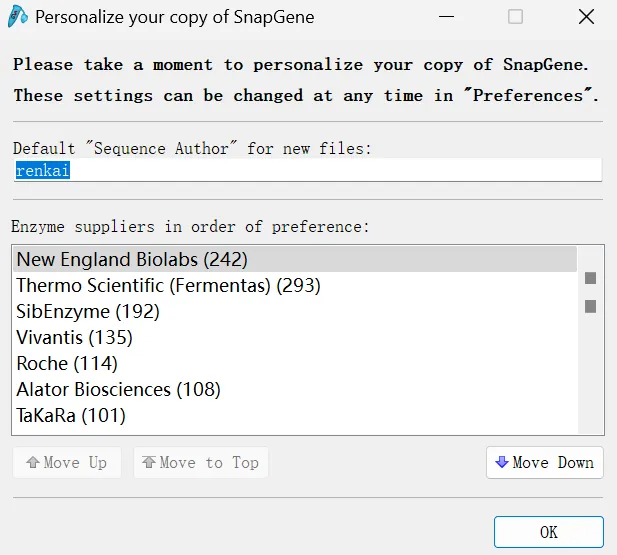Click the Move Up button
Screen dimensions: 617x555
67,462
